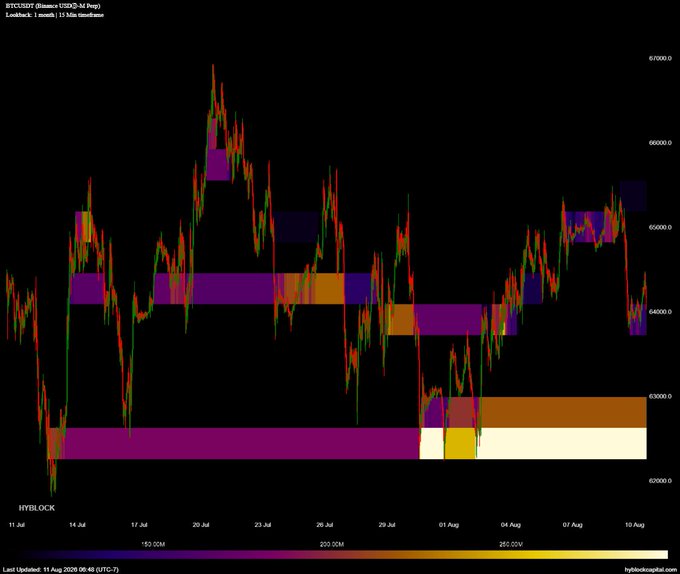Click the 10 Aug date label
This screenshot has height=574, width=680.
point(634,525)
